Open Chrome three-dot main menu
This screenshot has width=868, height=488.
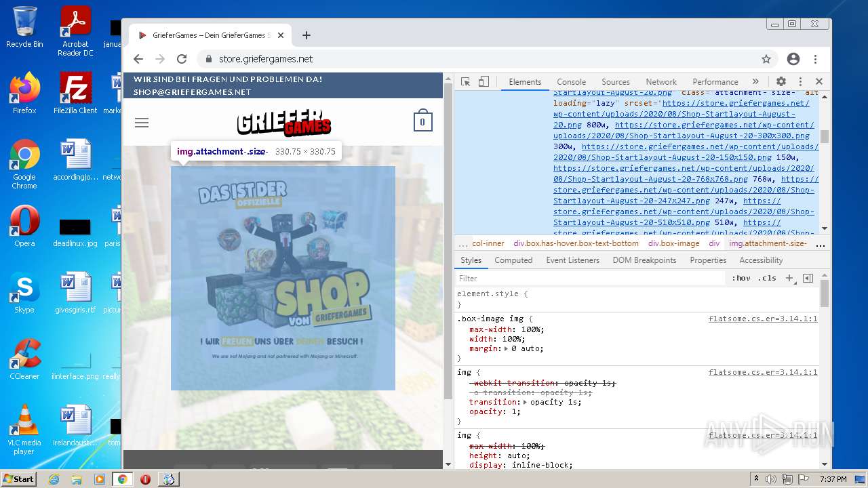pos(816,59)
